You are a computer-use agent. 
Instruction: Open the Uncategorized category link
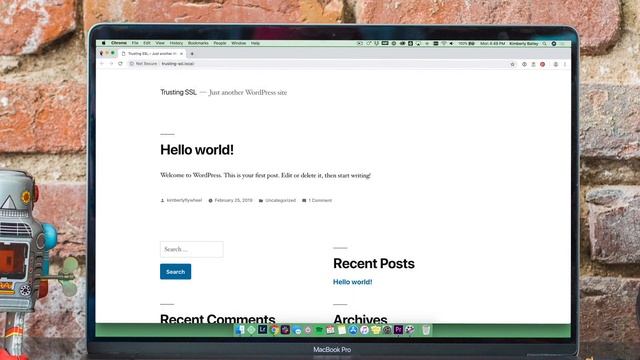280,200
